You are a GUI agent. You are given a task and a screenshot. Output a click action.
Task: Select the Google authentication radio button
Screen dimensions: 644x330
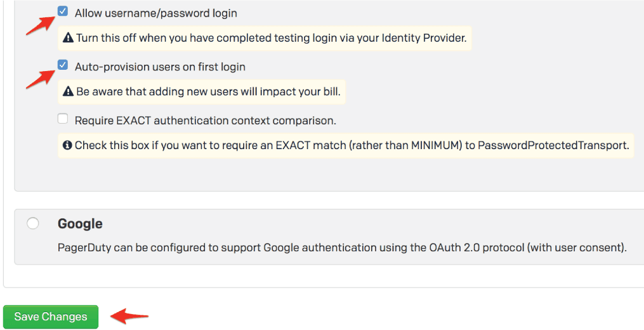tap(33, 223)
